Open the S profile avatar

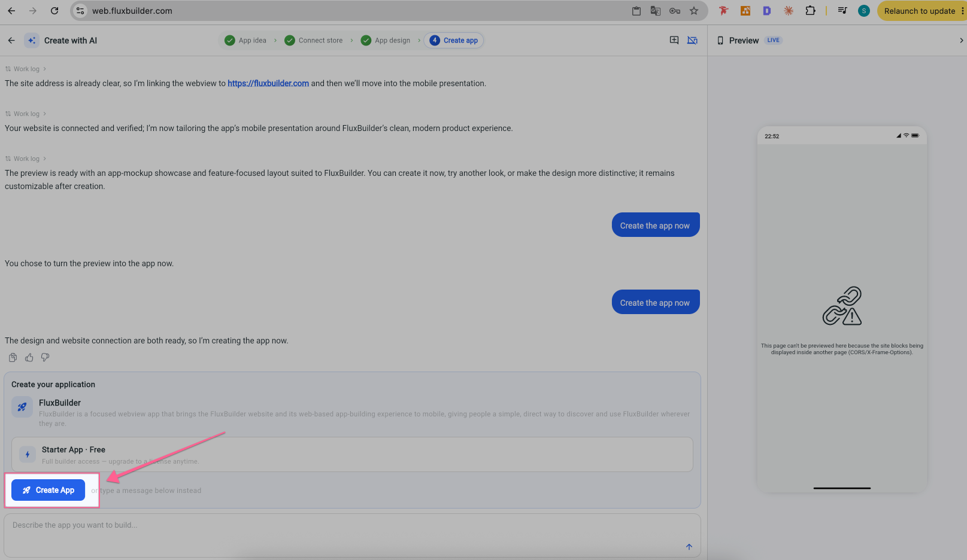click(864, 11)
